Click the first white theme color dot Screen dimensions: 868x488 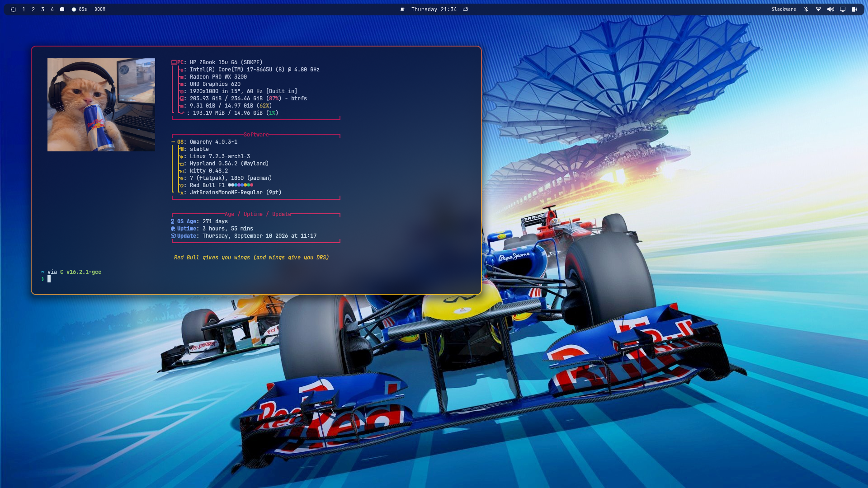(x=230, y=185)
